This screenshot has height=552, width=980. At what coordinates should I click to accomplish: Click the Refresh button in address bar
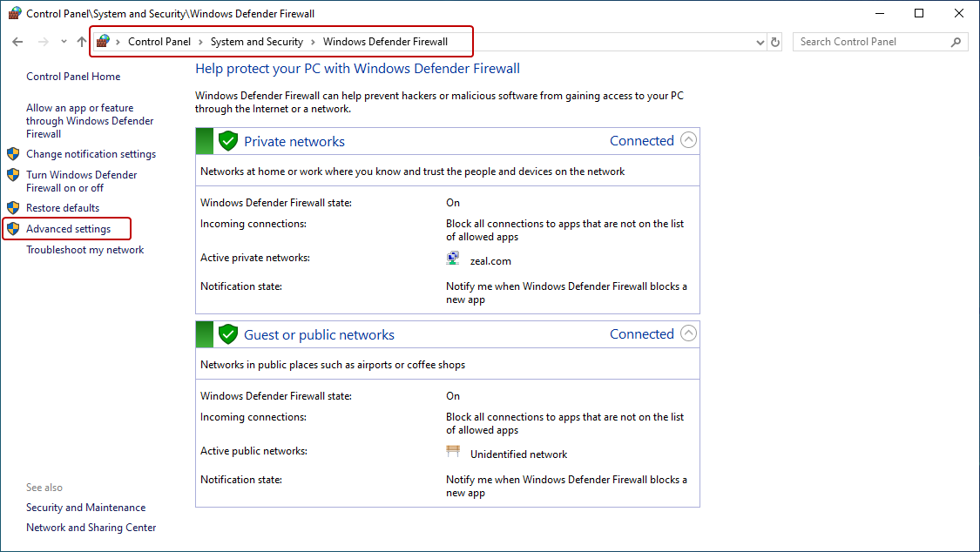tap(776, 42)
